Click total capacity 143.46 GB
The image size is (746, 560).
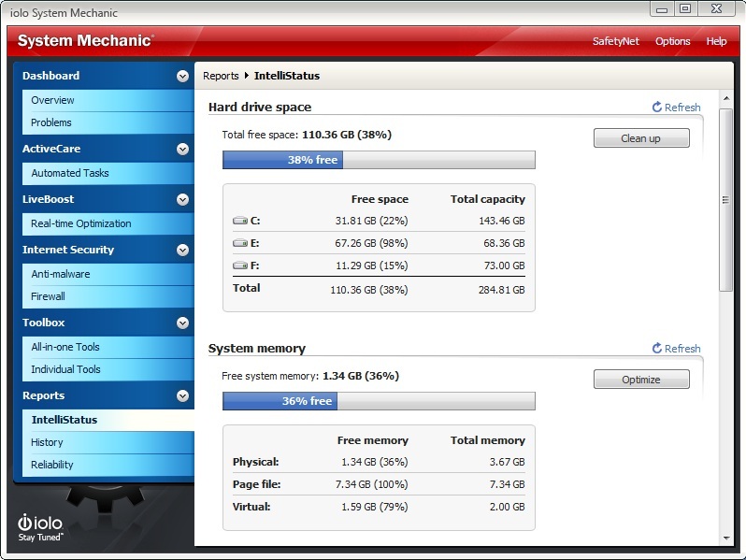pyautogui.click(x=501, y=221)
